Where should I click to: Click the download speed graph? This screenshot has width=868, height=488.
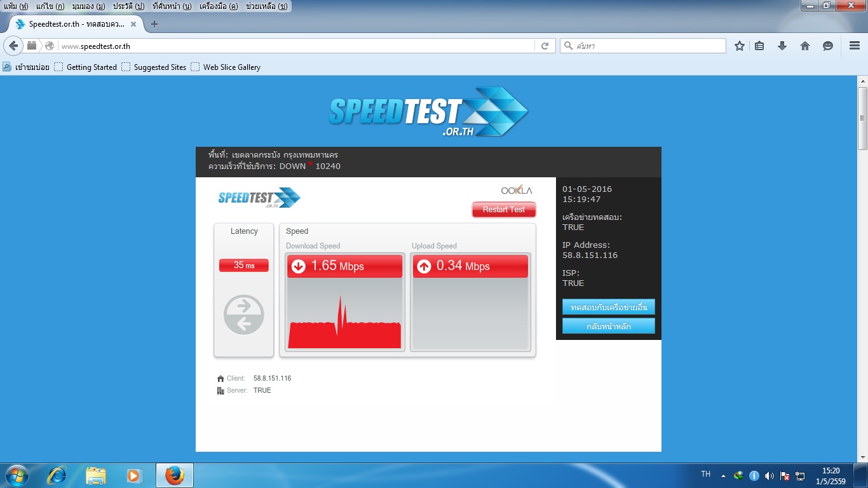click(x=344, y=313)
